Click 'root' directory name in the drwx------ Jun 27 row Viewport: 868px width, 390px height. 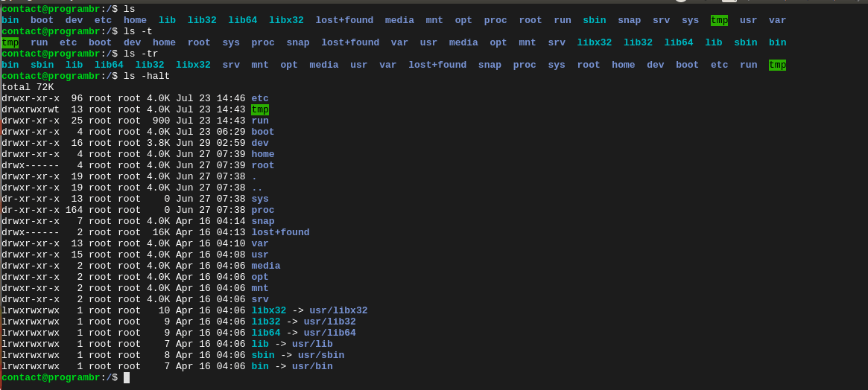(x=263, y=165)
